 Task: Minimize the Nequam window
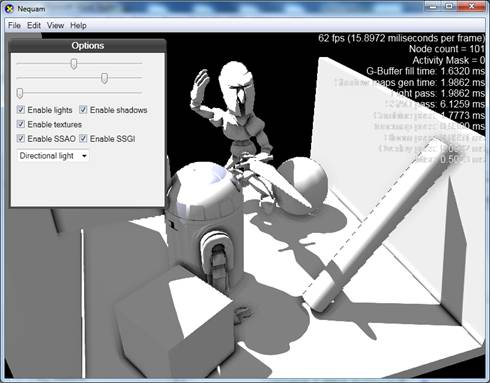[x=433, y=6]
